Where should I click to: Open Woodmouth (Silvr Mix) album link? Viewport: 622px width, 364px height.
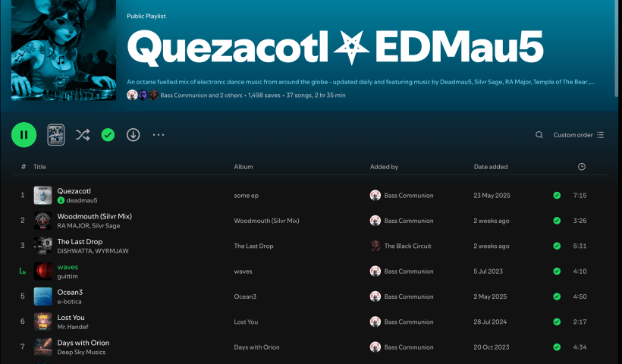click(266, 221)
